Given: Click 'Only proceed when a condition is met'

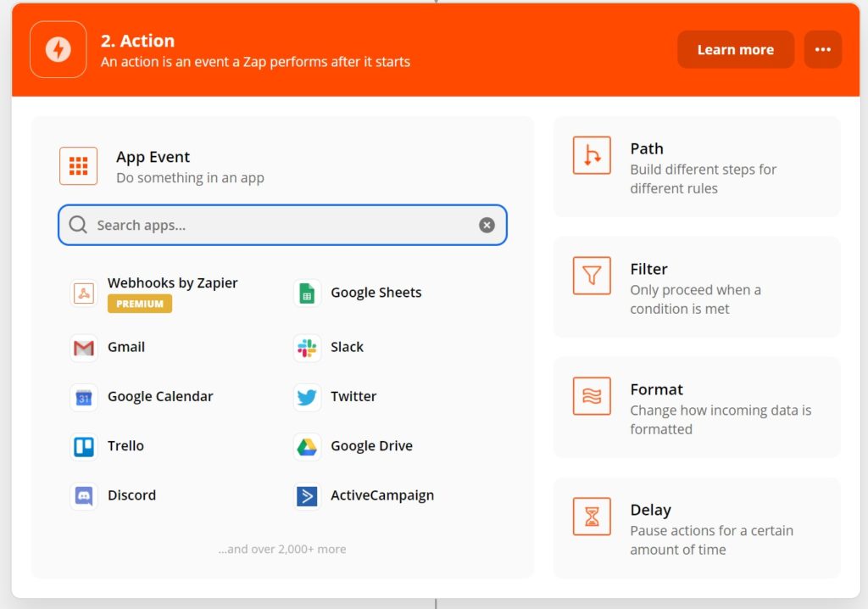Looking at the screenshot, I should [x=695, y=299].
